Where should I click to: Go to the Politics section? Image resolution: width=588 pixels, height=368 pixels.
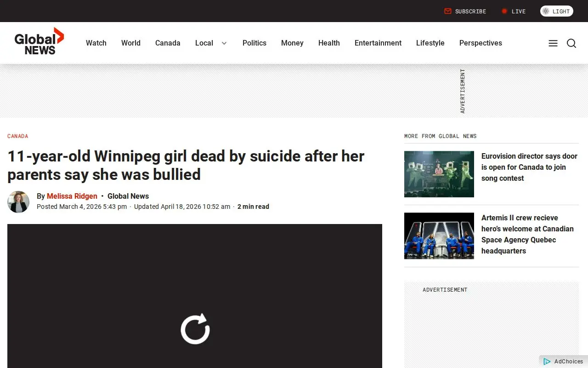click(x=254, y=43)
